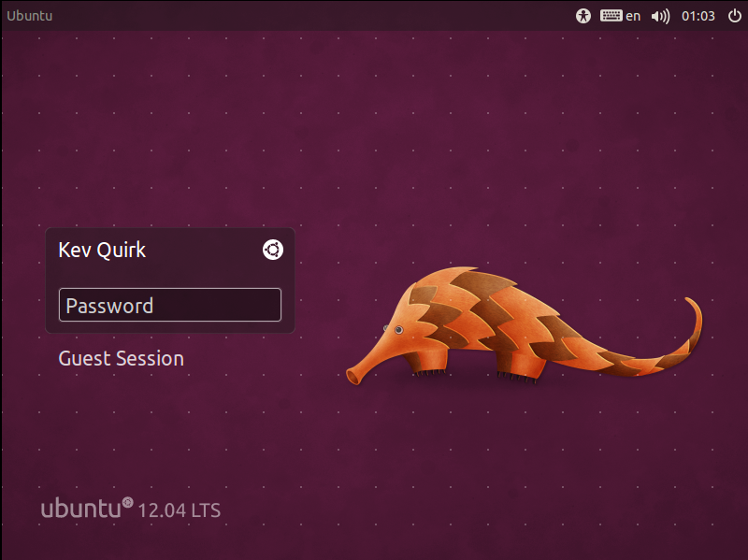The width and height of the screenshot is (748, 560).
Task: Click the pangolin's curled tail tip
Action: [x=690, y=303]
